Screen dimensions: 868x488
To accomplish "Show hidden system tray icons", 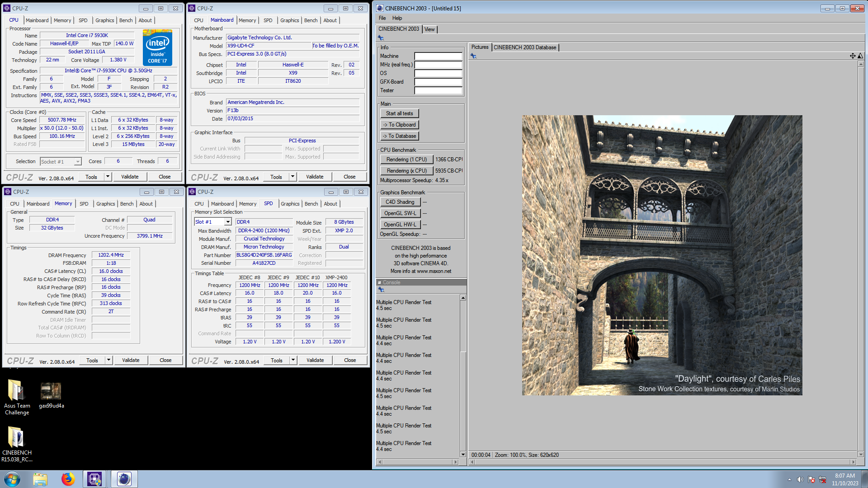I will tap(789, 479).
